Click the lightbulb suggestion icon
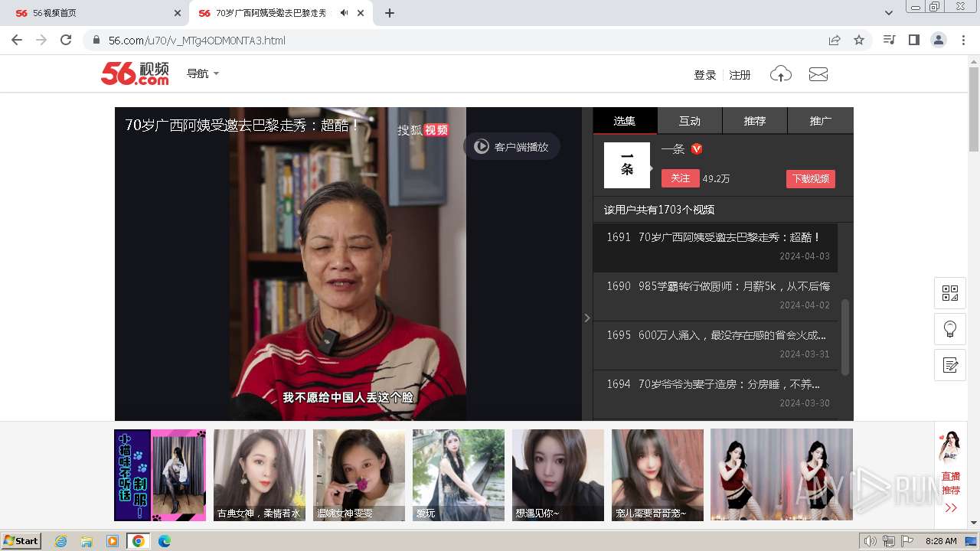 pos(950,329)
